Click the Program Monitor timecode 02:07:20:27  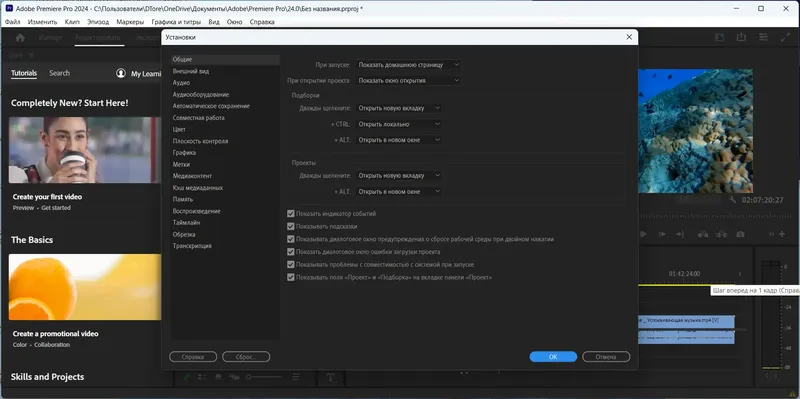click(762, 201)
